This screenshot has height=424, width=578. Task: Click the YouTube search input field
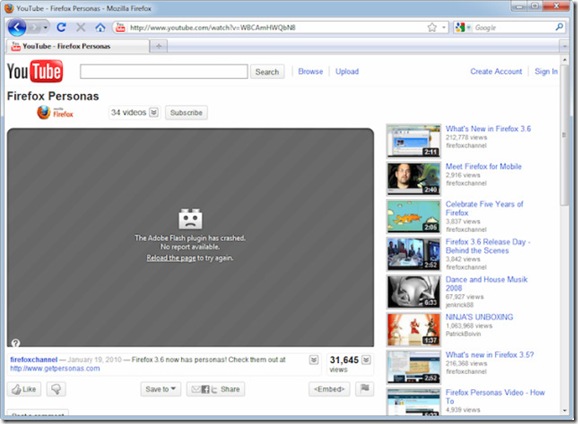[x=164, y=72]
